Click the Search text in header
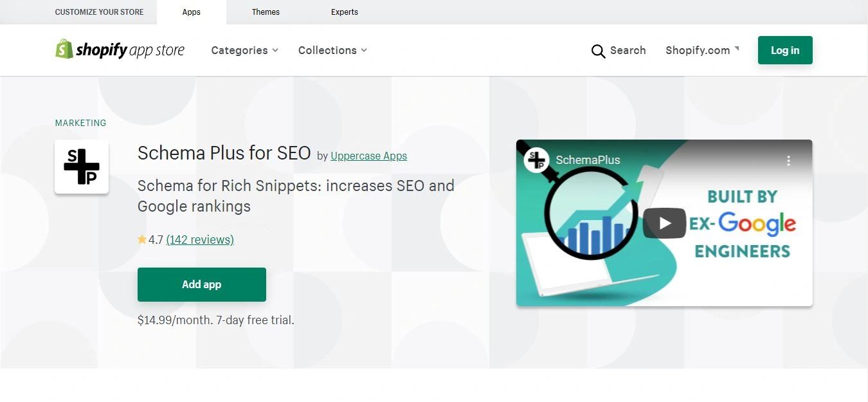Viewport: 868px width, 402px height. point(628,50)
